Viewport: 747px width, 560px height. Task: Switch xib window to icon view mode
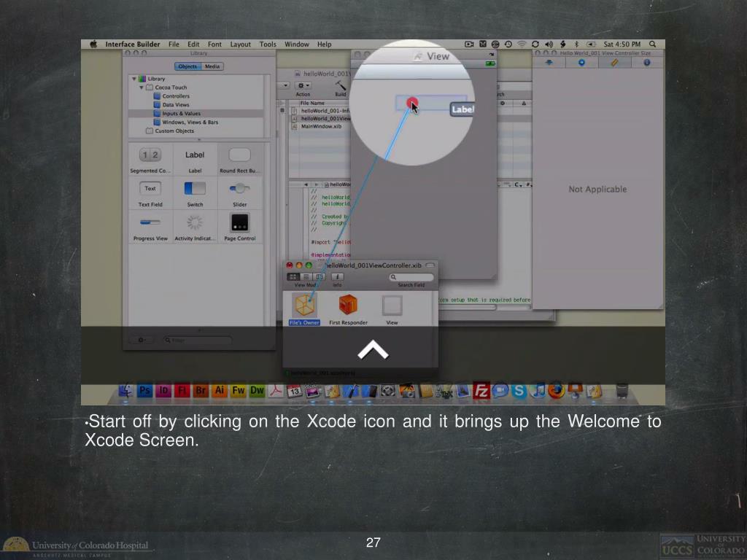[x=293, y=276]
